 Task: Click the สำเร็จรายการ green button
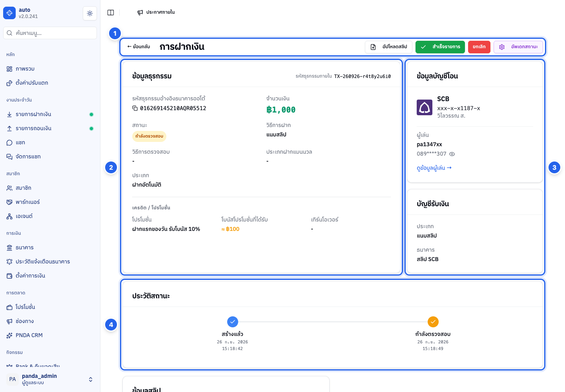click(440, 47)
